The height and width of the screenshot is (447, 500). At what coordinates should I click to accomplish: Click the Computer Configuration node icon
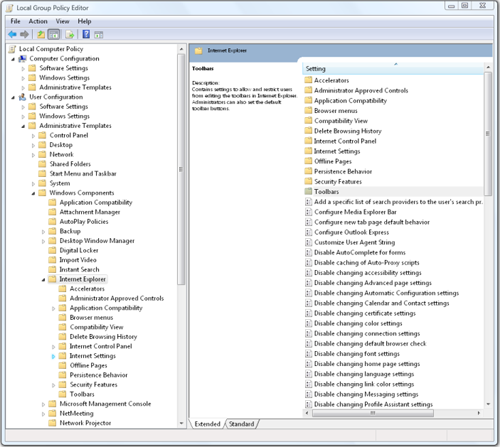(x=23, y=59)
